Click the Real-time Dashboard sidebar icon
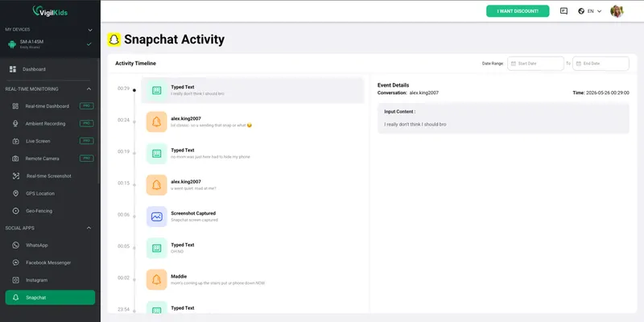644x322 pixels. pos(15,106)
